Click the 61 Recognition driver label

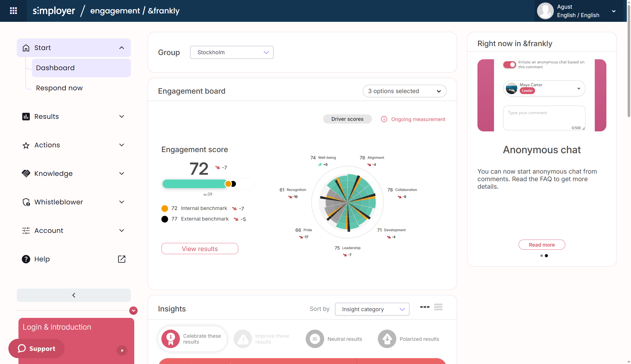pyautogui.click(x=293, y=190)
